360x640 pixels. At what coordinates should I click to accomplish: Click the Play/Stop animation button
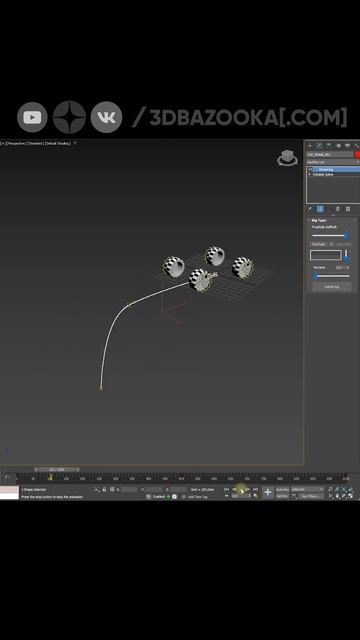click(x=242, y=490)
